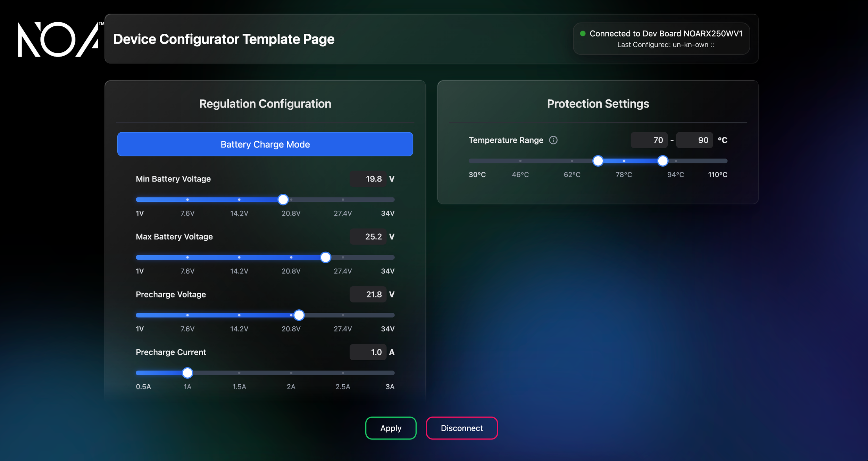The width and height of the screenshot is (868, 461).
Task: Click the Temperature Range info icon
Action: [x=553, y=140]
